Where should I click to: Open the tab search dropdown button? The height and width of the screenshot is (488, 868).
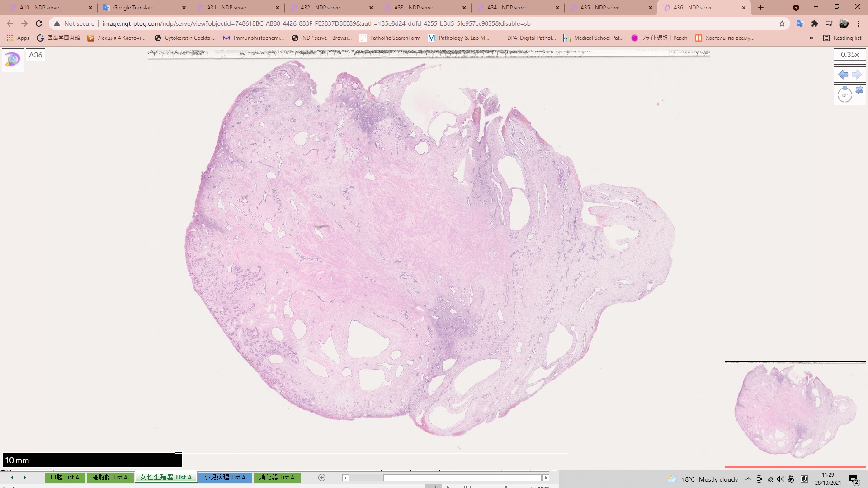point(796,8)
